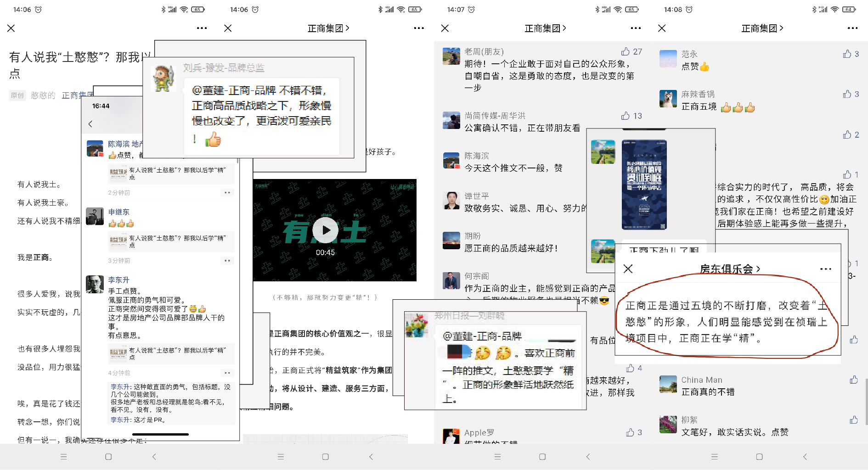Tap 何宗阁's avatar in the comments

451,280
